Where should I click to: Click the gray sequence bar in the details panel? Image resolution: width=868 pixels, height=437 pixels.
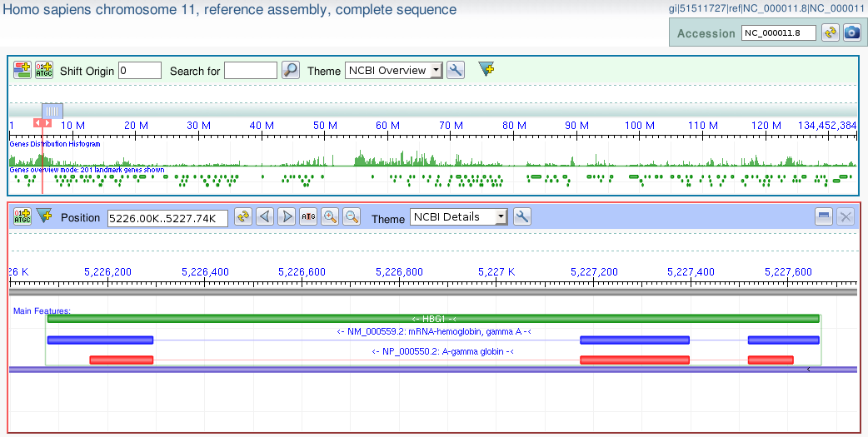click(433, 291)
